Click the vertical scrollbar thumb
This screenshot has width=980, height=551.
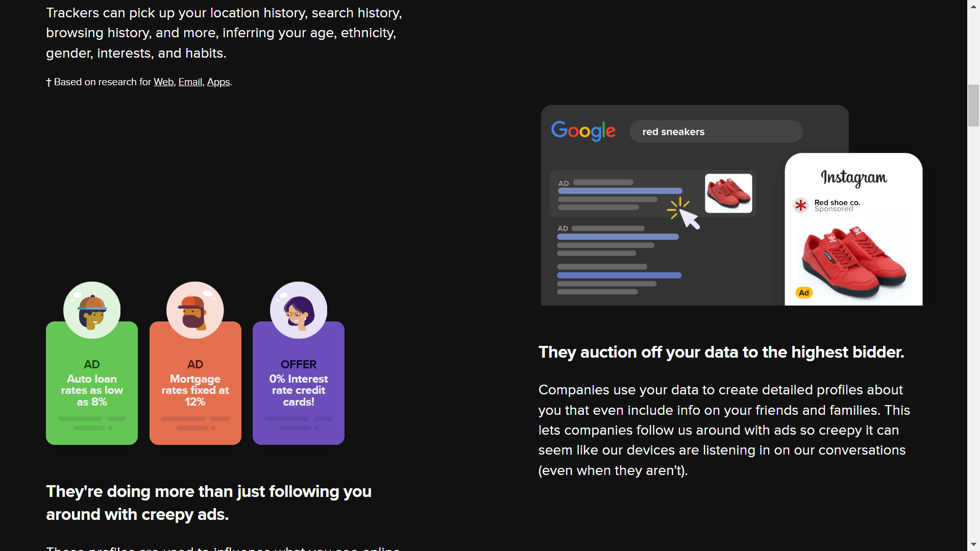974,106
